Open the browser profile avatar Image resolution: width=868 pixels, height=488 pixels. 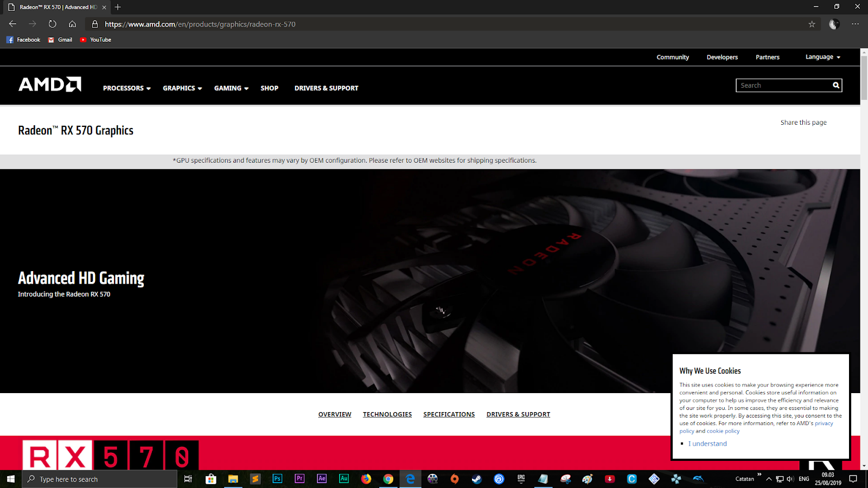pyautogui.click(x=834, y=24)
